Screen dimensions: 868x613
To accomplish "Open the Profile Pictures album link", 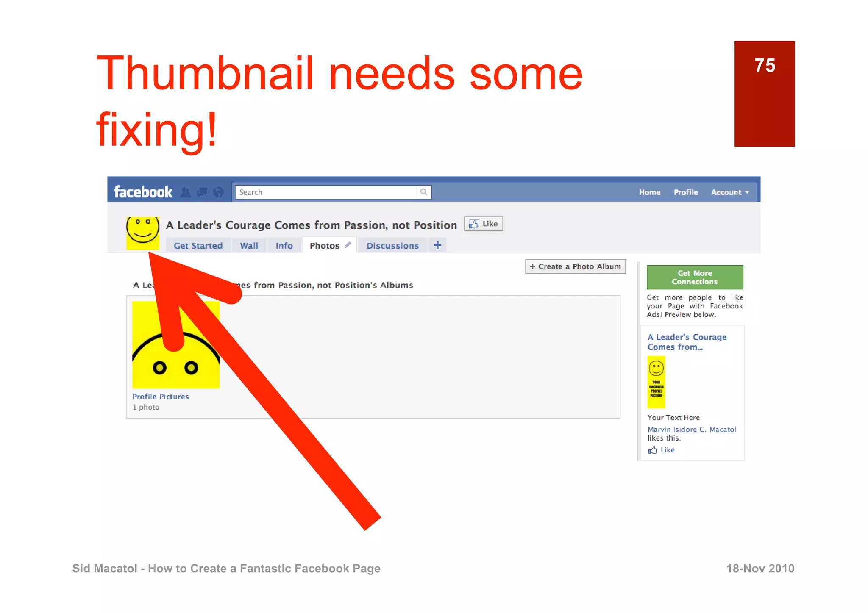I will pyautogui.click(x=161, y=397).
